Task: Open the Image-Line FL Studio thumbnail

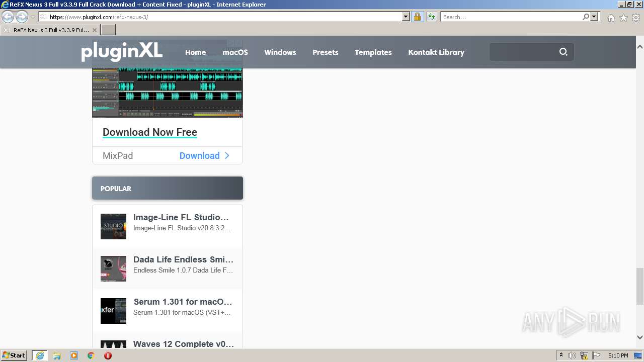Action: 113,226
